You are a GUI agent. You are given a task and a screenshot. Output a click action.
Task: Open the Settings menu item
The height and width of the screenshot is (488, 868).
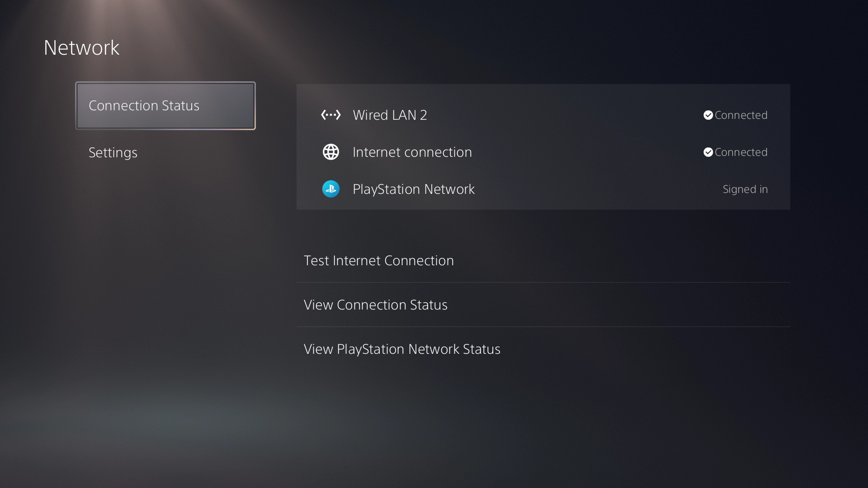(113, 153)
